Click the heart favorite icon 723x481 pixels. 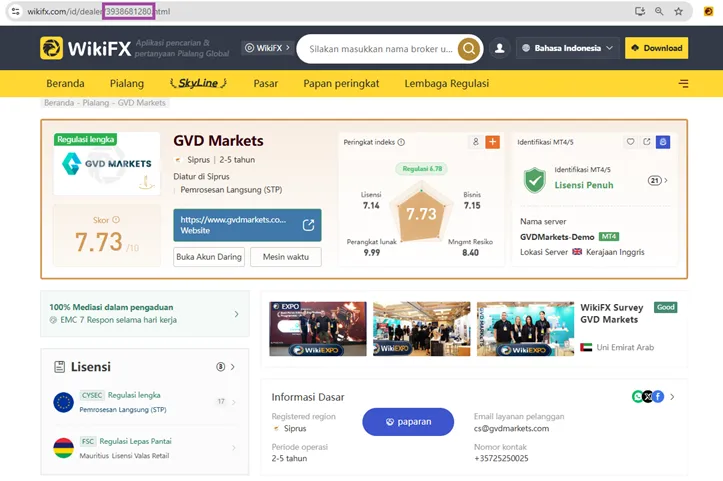(630, 142)
